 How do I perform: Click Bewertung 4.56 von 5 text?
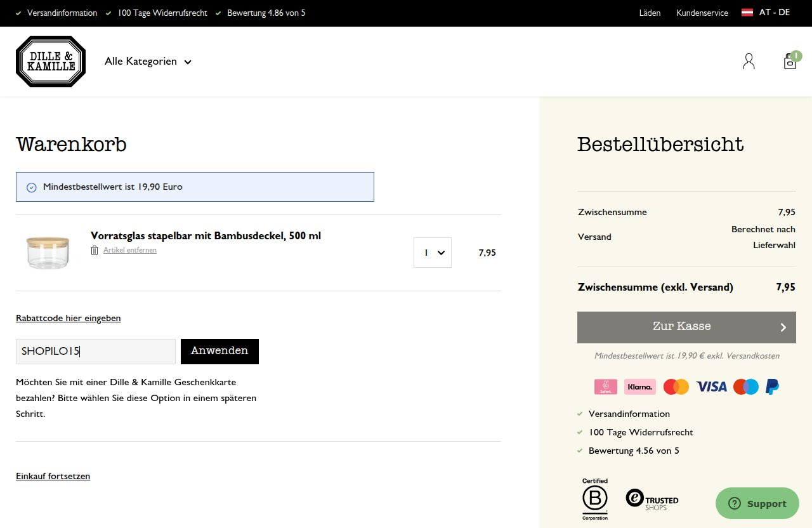click(x=634, y=451)
